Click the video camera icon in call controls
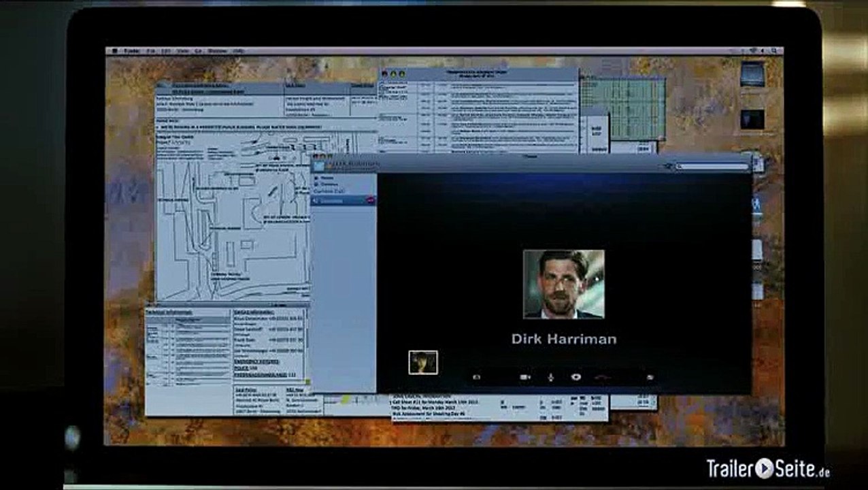Screen dimensions: 868x490 [525, 376]
